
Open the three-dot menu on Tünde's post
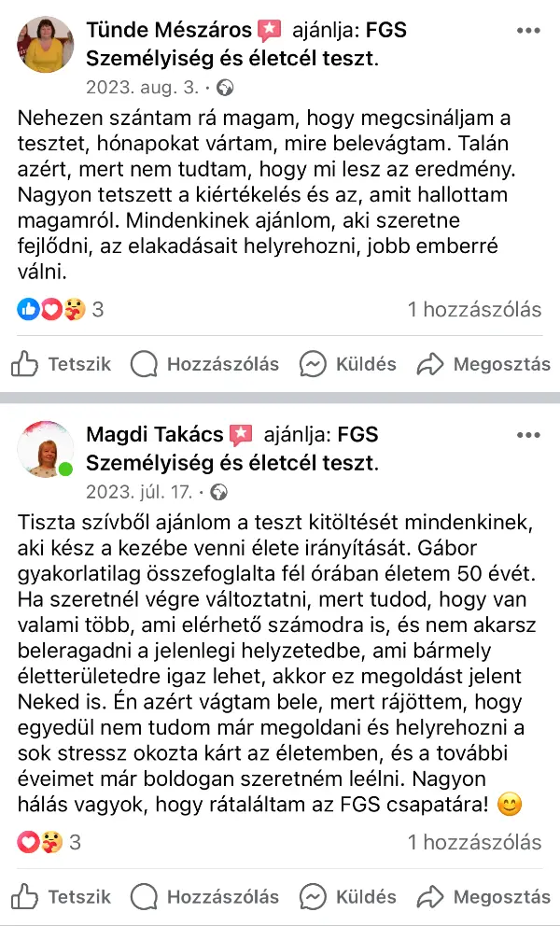528,30
